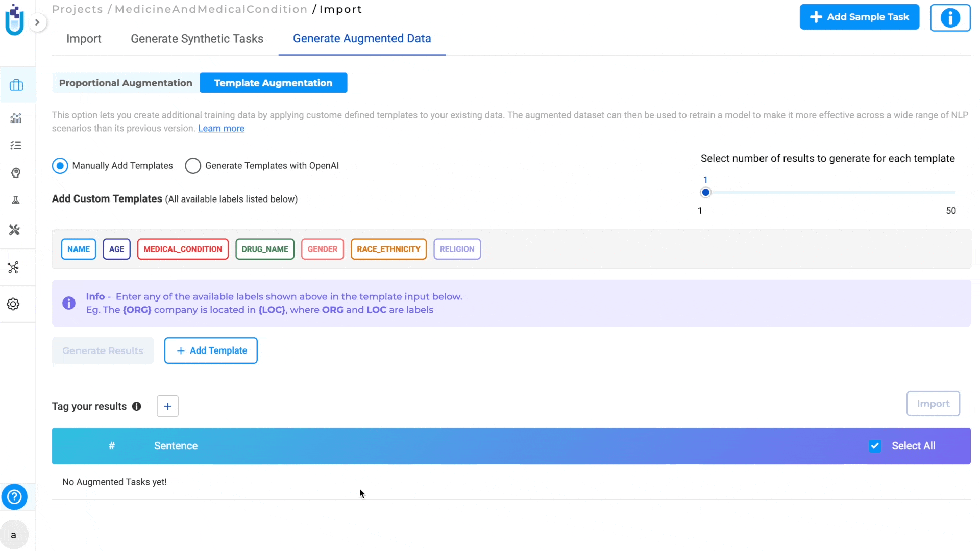Drag the results per template slider
Image resolution: width=980 pixels, height=551 pixels.
pyautogui.click(x=705, y=193)
